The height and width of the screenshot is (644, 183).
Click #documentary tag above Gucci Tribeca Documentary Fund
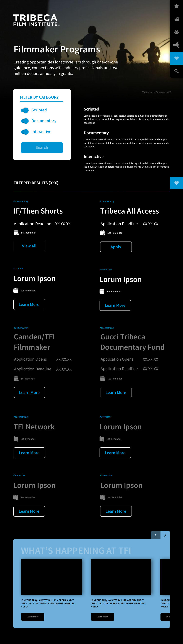click(x=107, y=328)
